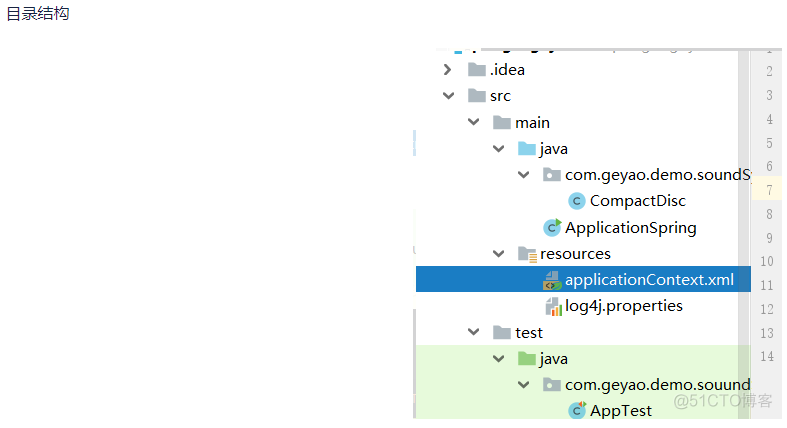Click the AppTest class icon
This screenshot has width=787, height=428.
[577, 410]
